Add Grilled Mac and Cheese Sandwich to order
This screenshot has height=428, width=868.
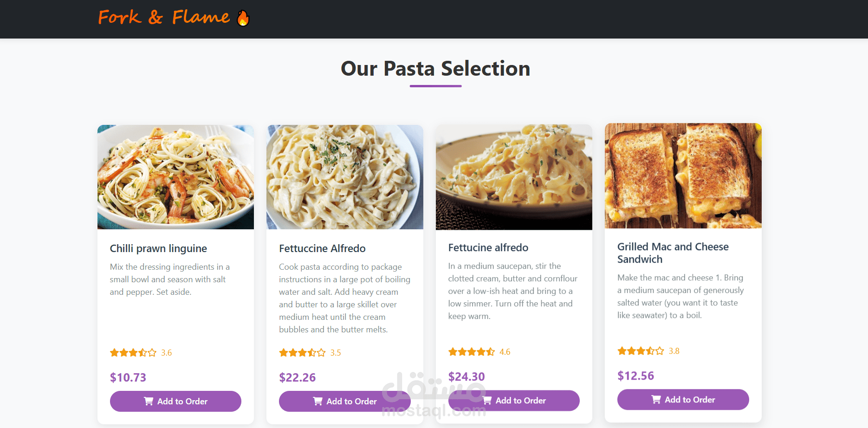tap(683, 399)
